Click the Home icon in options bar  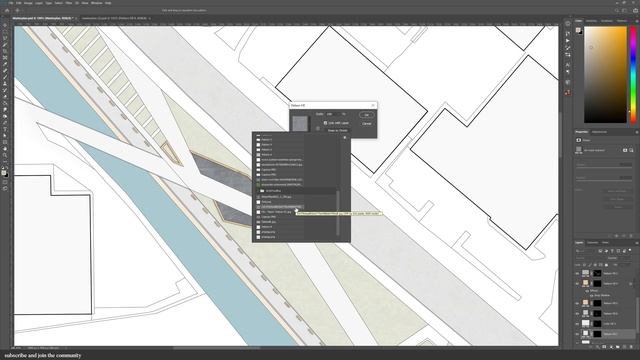click(7, 11)
